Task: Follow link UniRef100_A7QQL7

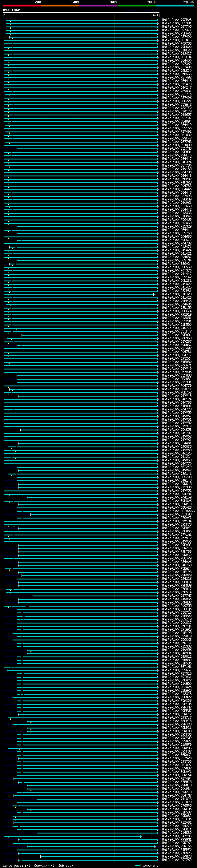Action: (176, 589)
